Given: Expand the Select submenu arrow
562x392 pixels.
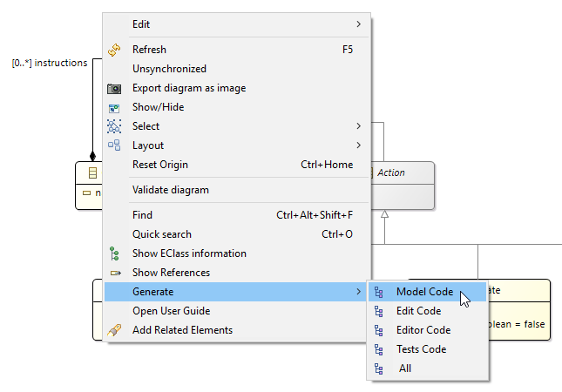Looking at the screenshot, I should coord(358,126).
